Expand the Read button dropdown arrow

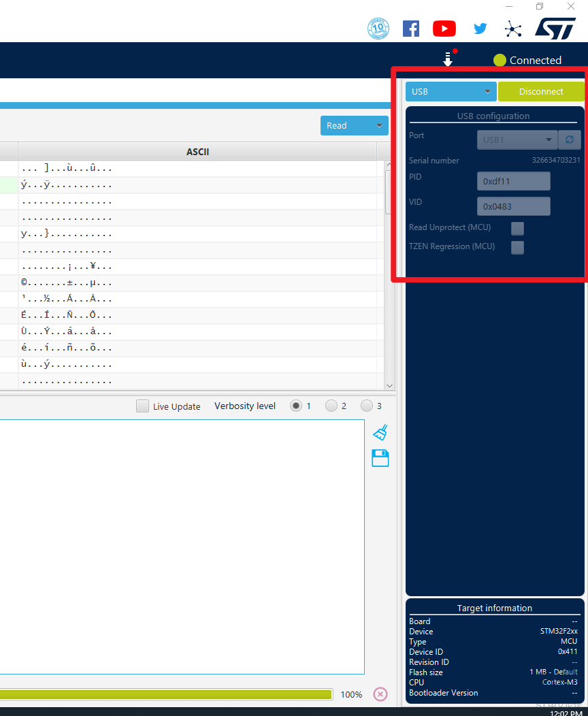379,125
